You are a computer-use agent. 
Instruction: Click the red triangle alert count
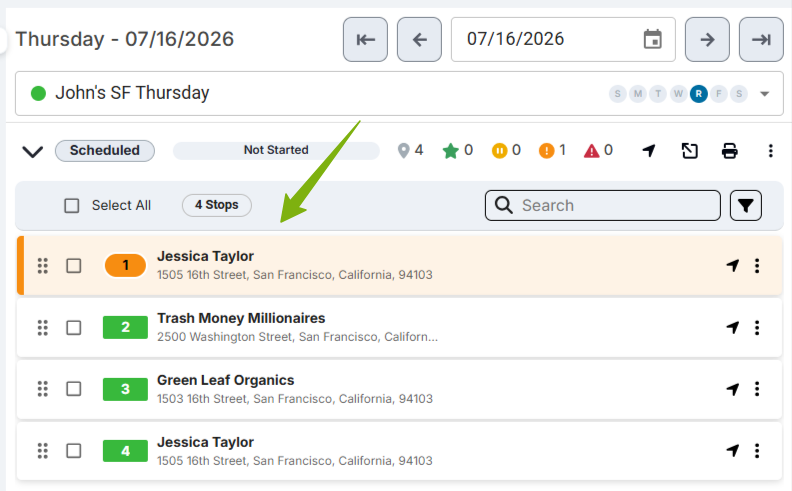point(599,151)
